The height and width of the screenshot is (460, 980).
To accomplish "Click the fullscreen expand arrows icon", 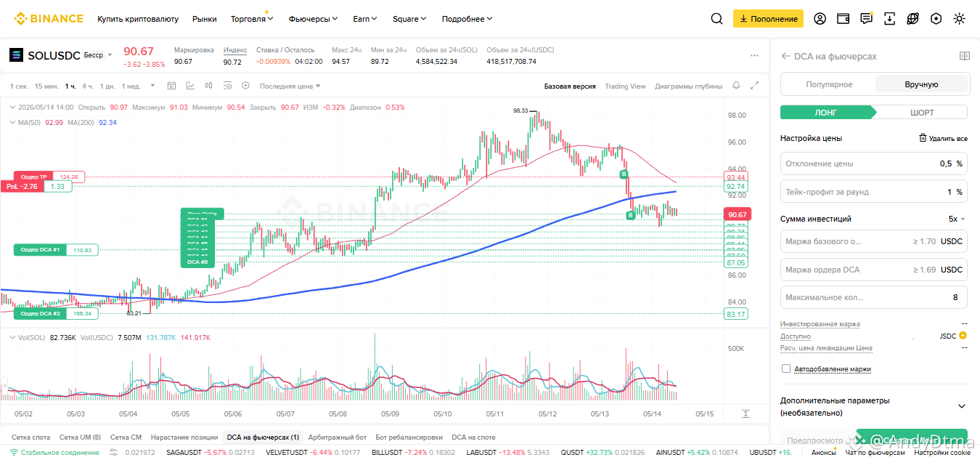I will pyautogui.click(x=755, y=86).
